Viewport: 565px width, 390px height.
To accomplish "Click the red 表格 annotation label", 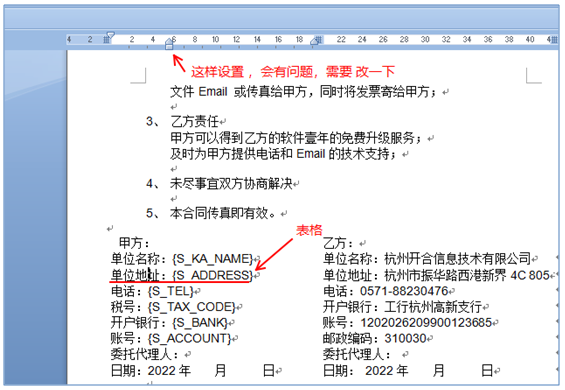I will (x=309, y=230).
